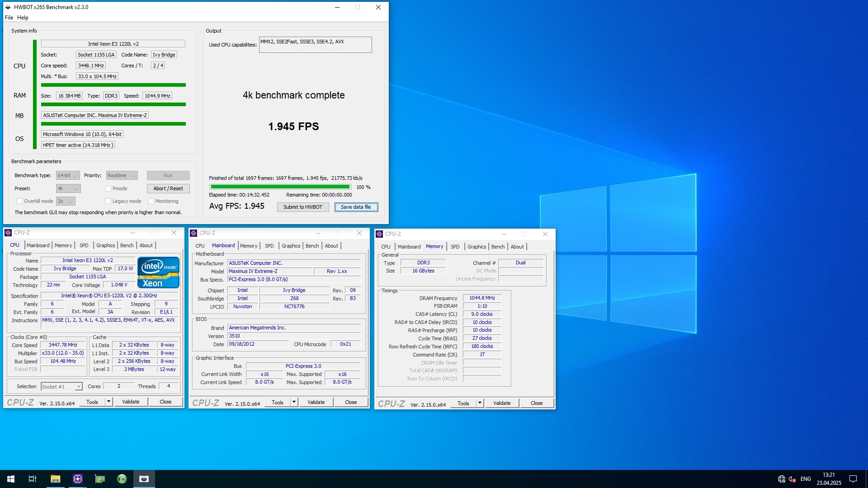This screenshot has height=488, width=868.
Task: Click the BIOS Version 3510 field
Action: click(294, 336)
